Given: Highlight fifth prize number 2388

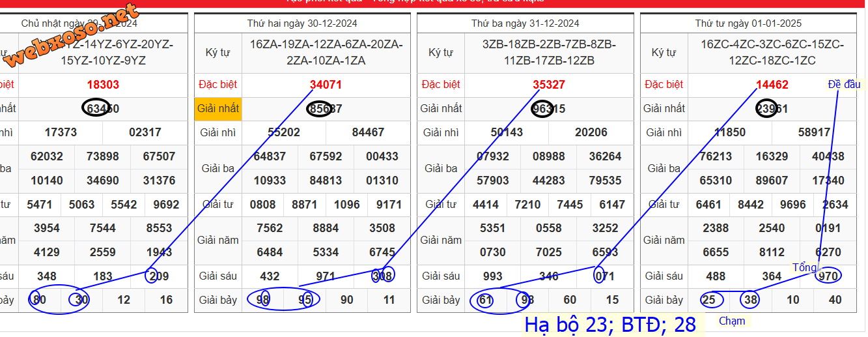Looking at the screenshot, I should pyautogui.click(x=716, y=228).
